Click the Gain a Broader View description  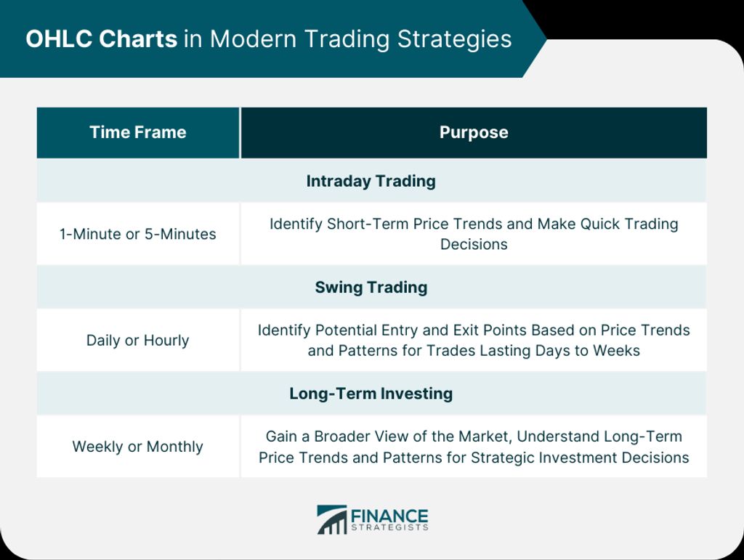(x=474, y=447)
